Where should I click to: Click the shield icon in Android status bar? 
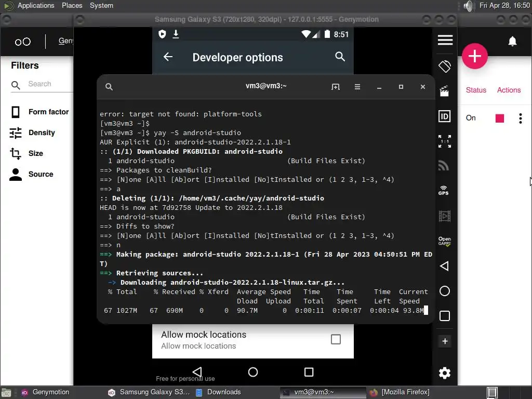pyautogui.click(x=162, y=34)
